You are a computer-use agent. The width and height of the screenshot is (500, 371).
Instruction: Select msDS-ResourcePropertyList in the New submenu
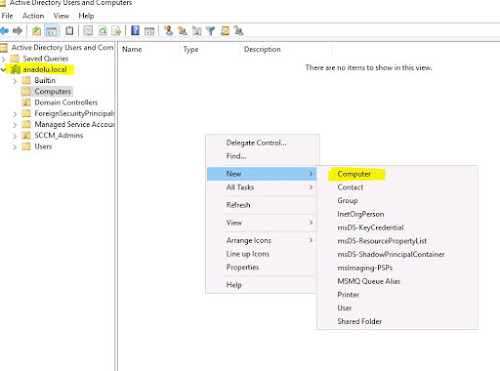pyautogui.click(x=397, y=241)
